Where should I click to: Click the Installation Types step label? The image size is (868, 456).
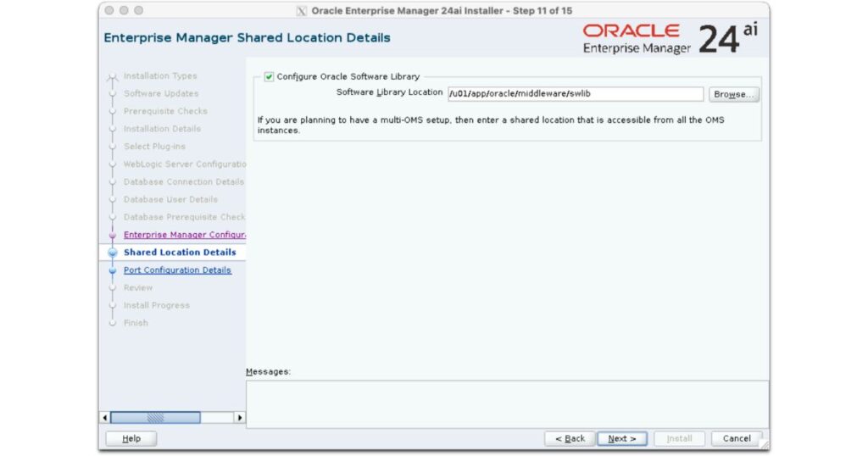point(160,75)
